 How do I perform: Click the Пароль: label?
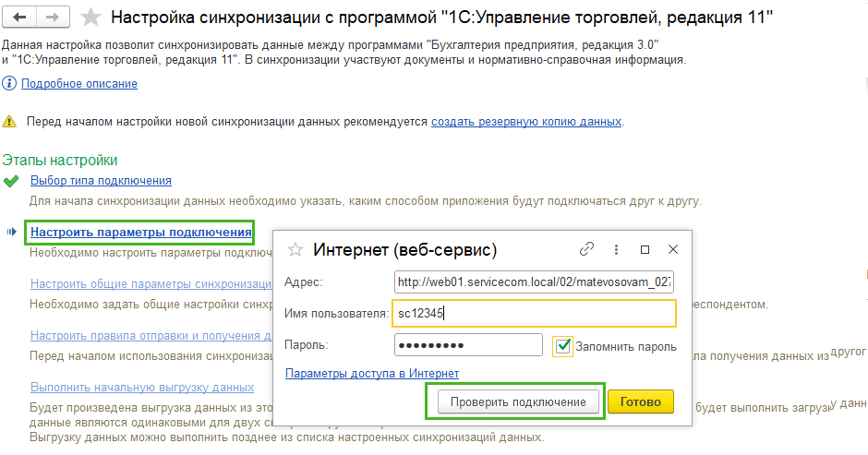click(x=307, y=345)
